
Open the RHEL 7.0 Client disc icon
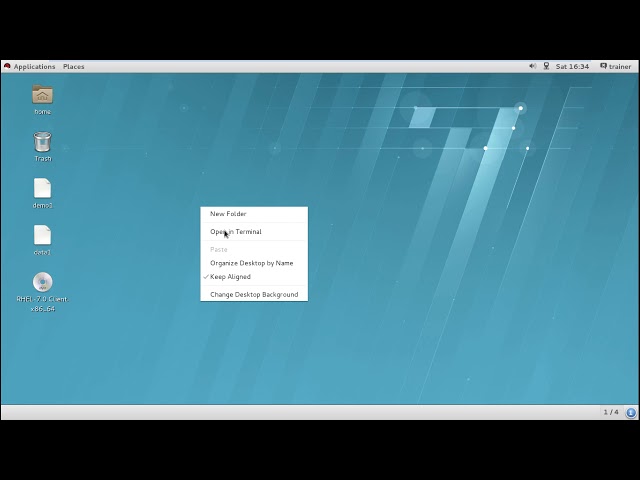click(x=42, y=282)
